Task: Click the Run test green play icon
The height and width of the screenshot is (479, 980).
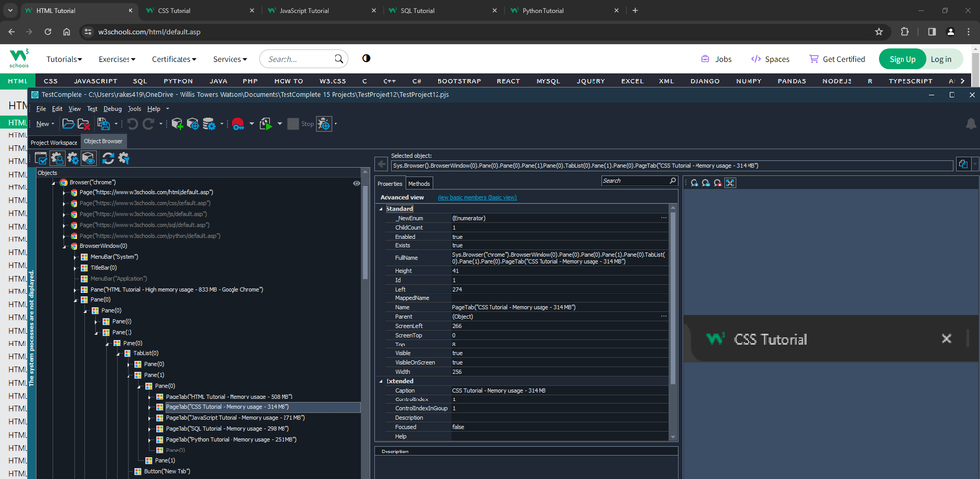Action: click(264, 124)
